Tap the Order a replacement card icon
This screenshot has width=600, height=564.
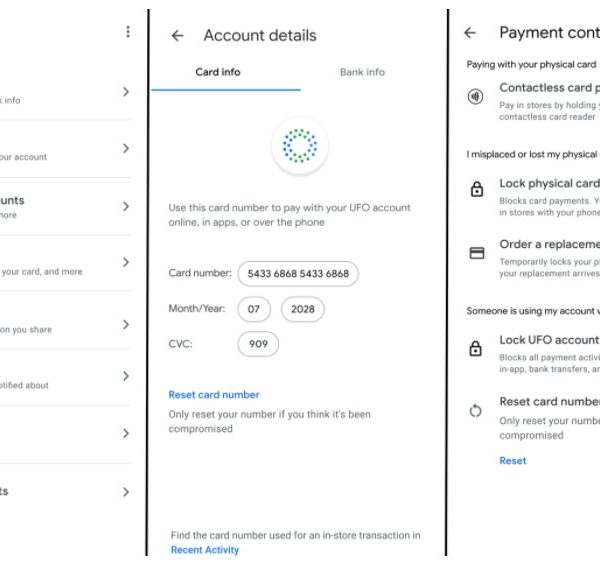tap(476, 252)
